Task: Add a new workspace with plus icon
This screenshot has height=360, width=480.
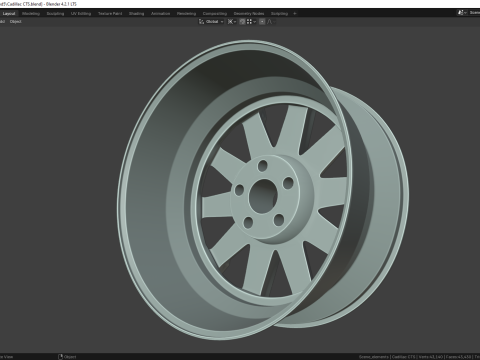Action: (x=295, y=14)
